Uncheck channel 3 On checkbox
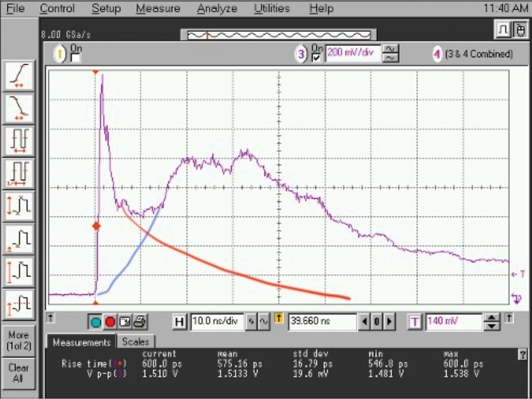The image size is (532, 399). coord(316,58)
